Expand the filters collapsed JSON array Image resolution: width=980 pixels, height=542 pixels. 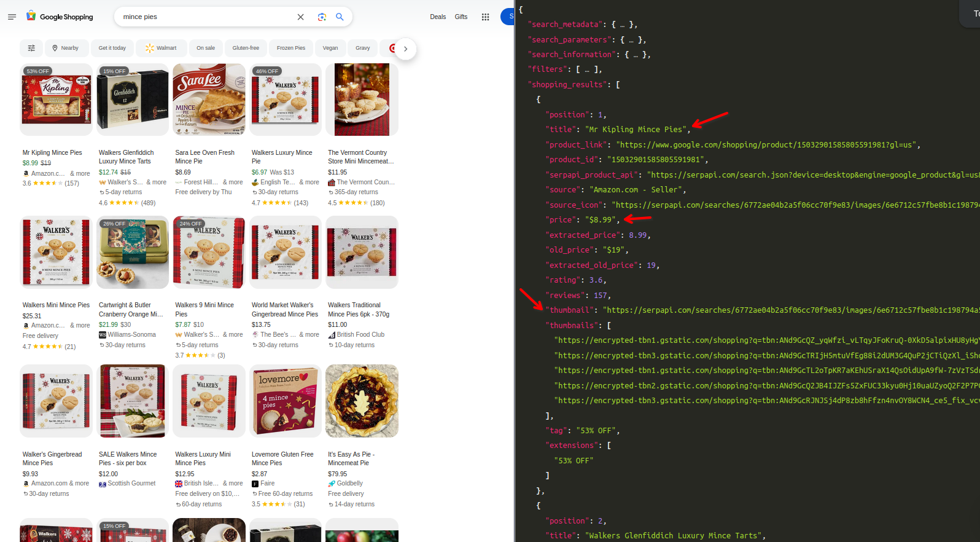(586, 69)
